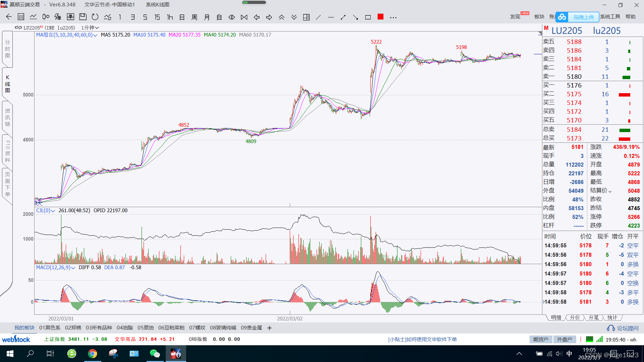Select the weekly (周) period button

[195, 17]
